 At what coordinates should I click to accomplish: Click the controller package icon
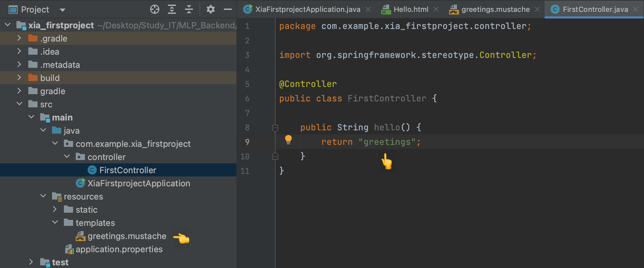tap(80, 157)
